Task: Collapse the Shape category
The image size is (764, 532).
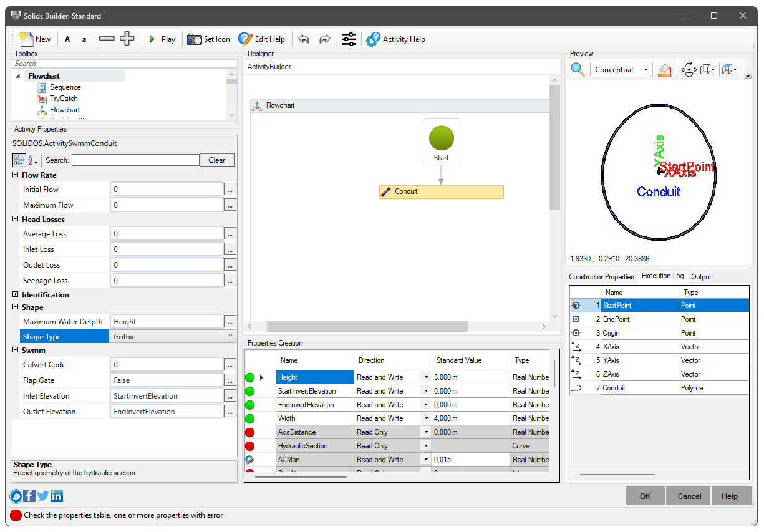Action: pos(16,307)
